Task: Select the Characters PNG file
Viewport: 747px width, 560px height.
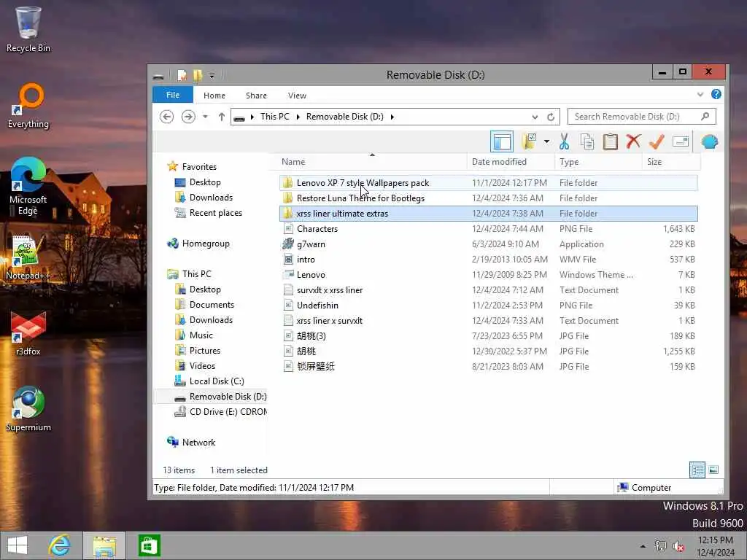Action: tap(489, 228)
